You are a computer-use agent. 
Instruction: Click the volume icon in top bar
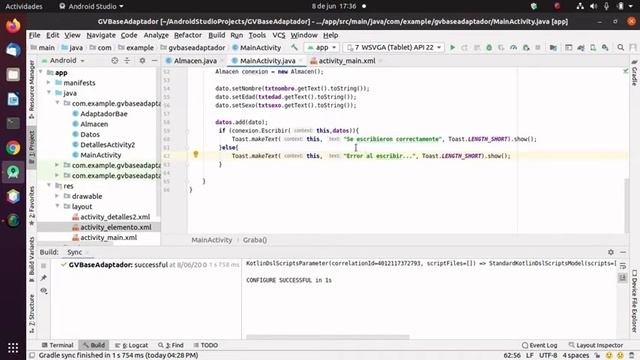(x=593, y=6)
